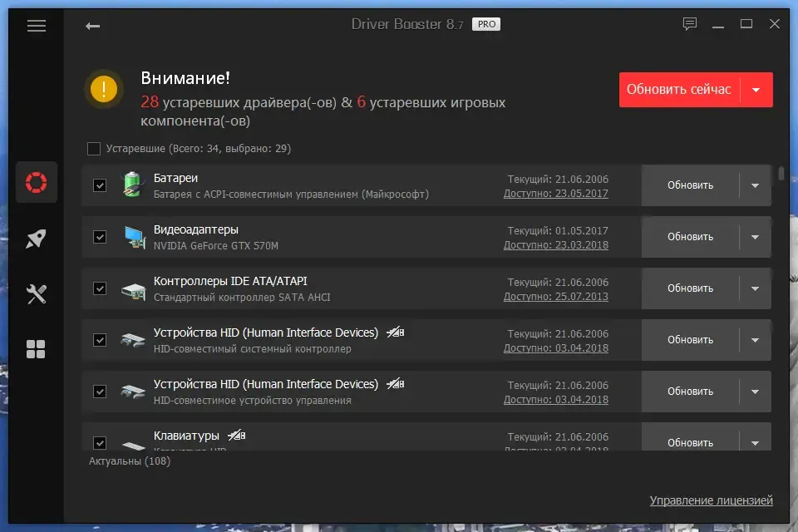
Task: Click the yellow warning exclamation icon
Action: (x=104, y=89)
